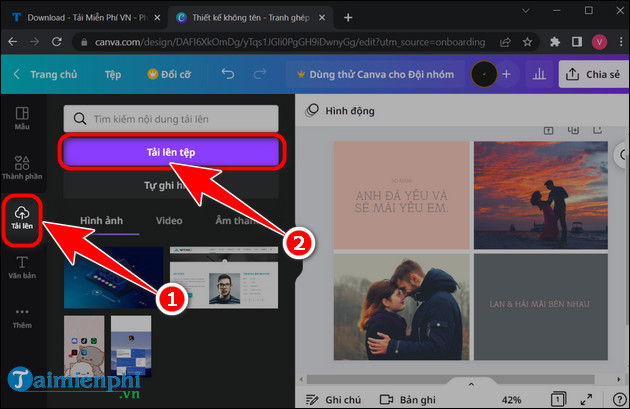Open Bản ghi recording option
Image resolution: width=630 pixels, height=409 pixels.
(x=408, y=400)
